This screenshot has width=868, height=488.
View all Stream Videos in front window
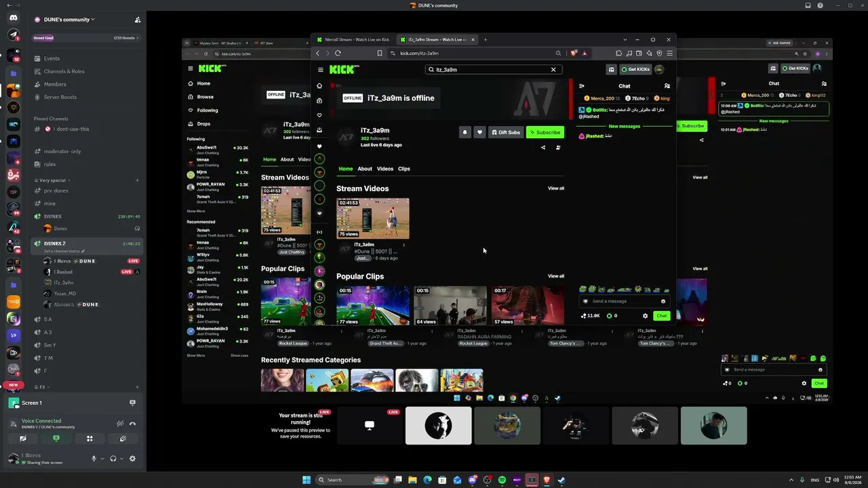pyautogui.click(x=556, y=188)
